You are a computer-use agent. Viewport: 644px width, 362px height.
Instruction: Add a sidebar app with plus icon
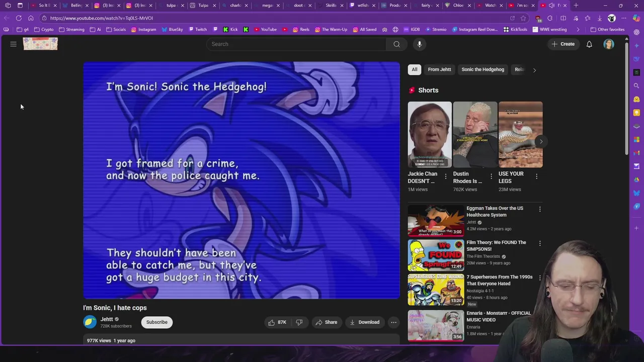[x=636, y=228]
